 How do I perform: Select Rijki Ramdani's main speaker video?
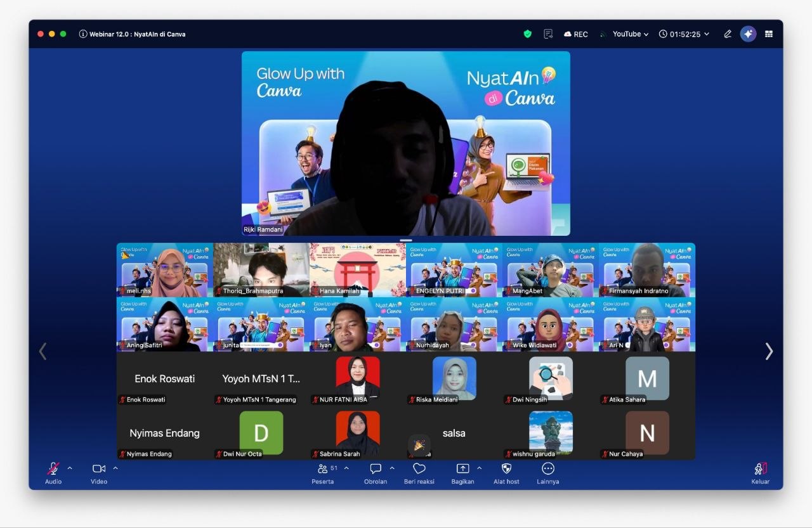click(x=406, y=144)
